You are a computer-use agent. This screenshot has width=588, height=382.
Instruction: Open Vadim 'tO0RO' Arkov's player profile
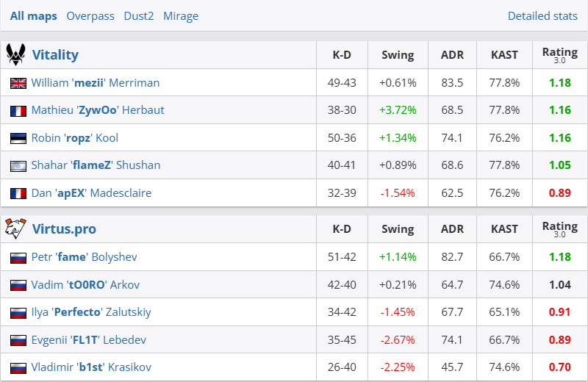click(x=85, y=285)
